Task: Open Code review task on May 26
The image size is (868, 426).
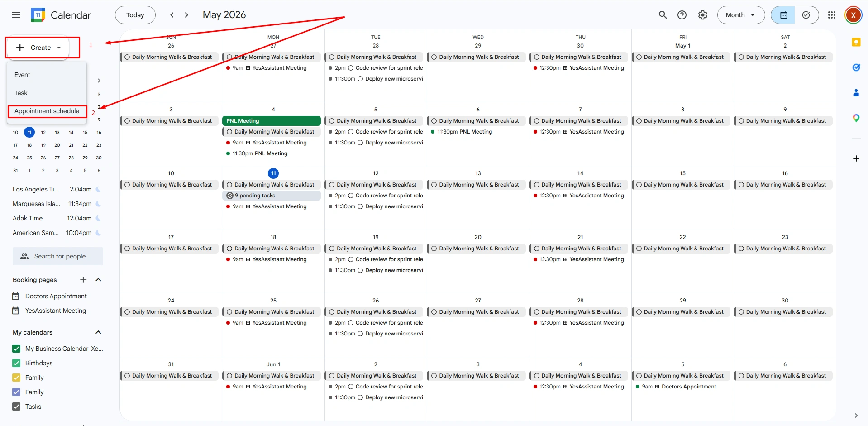Action: coord(375,323)
